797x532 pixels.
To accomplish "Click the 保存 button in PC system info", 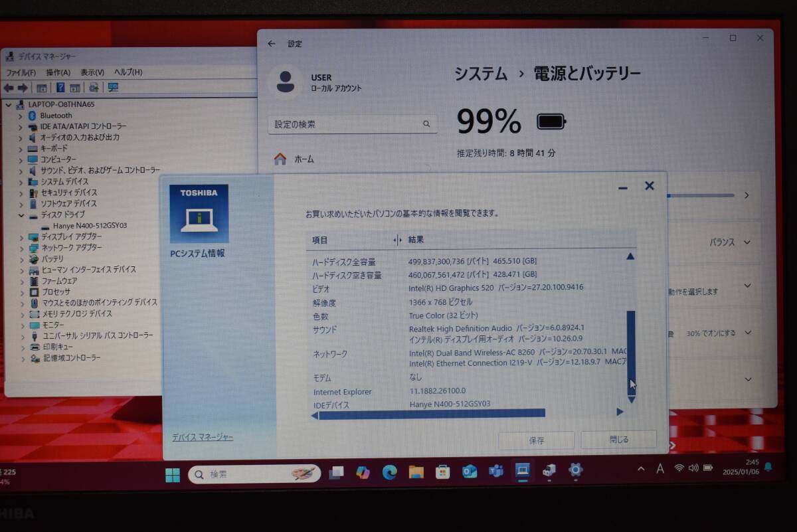I will 537,440.
